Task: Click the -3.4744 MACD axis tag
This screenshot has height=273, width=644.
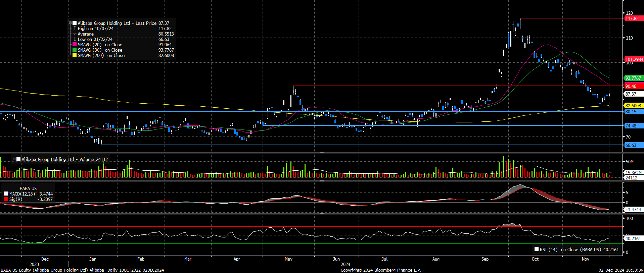Action: (x=633, y=210)
